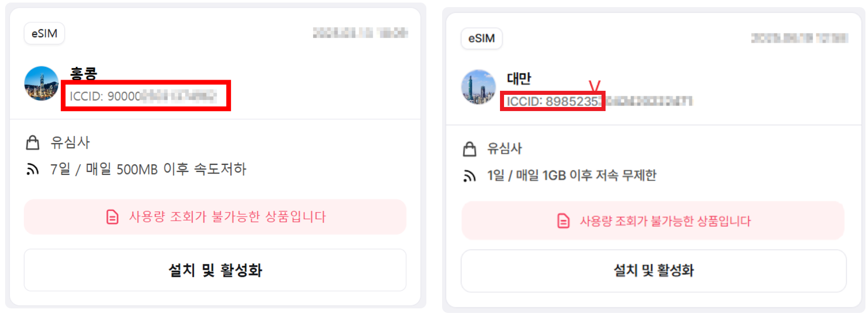Open the Hong Kong skyline thumbnail
This screenshot has height=317, width=868.
point(42,83)
